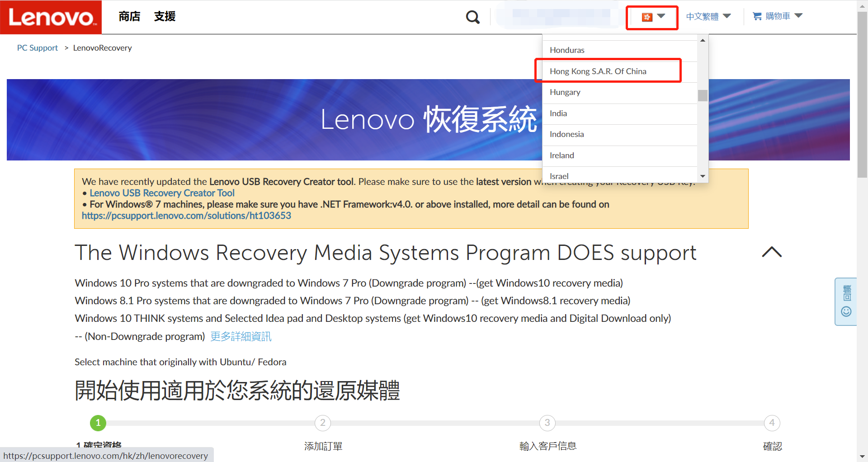Open the 購物車 cart dropdown
868x462 pixels.
(x=778, y=16)
